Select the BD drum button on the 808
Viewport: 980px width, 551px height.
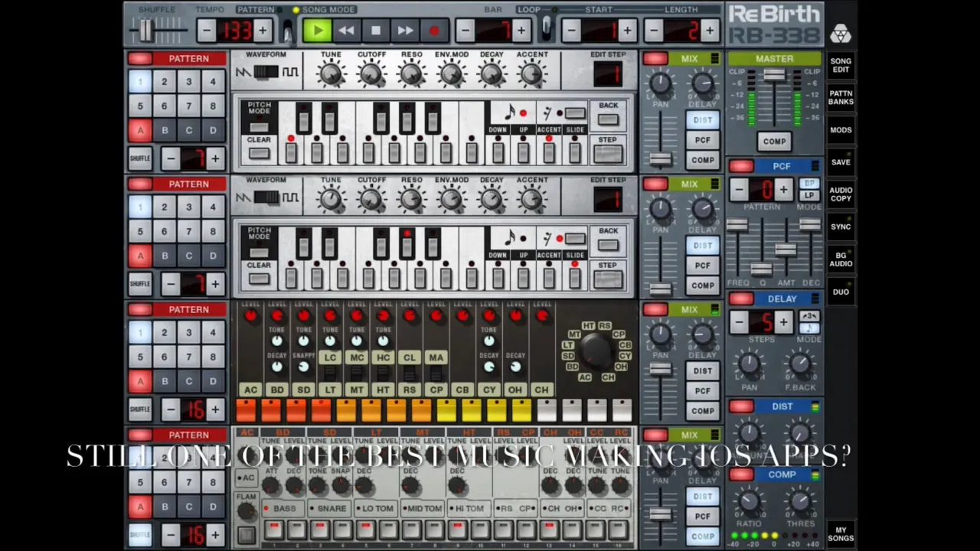pos(276,390)
